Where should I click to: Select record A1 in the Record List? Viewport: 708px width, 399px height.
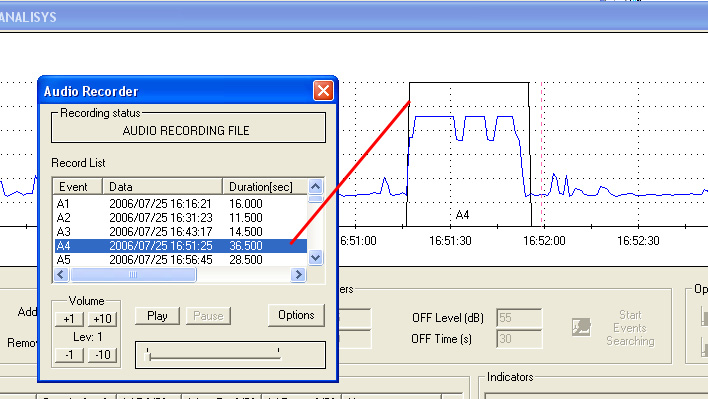[x=181, y=204]
